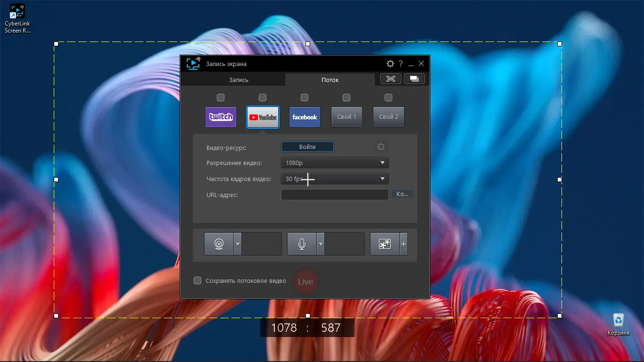The width and height of the screenshot is (644, 362).
Task: Click the Видео-ресурс label
Action: (226, 148)
